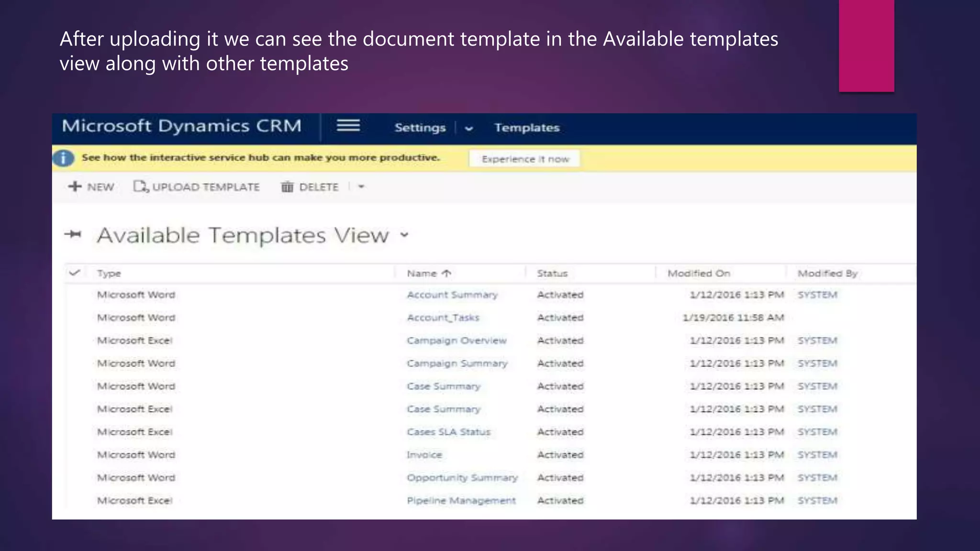Sort by the Modified On column header
Screen dimensions: 980x551
(699, 274)
